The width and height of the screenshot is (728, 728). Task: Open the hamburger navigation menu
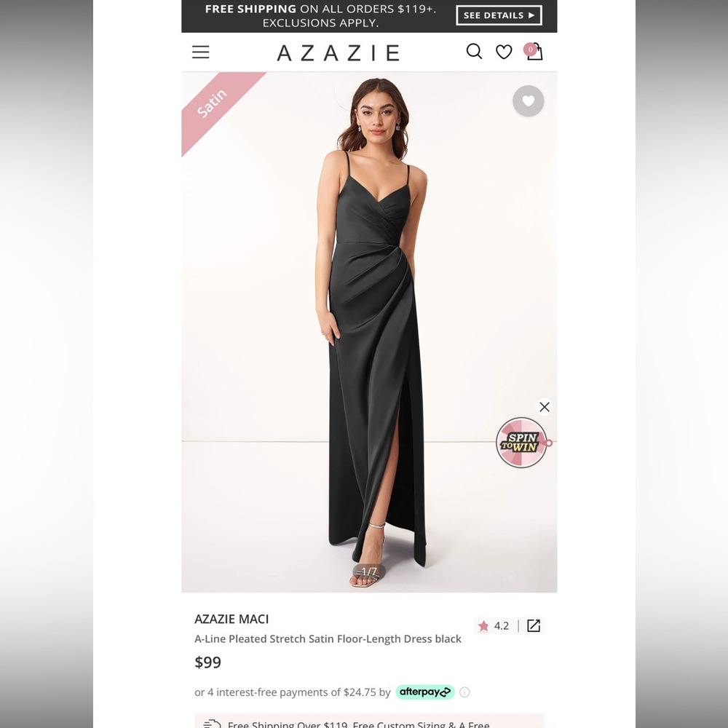click(x=200, y=52)
